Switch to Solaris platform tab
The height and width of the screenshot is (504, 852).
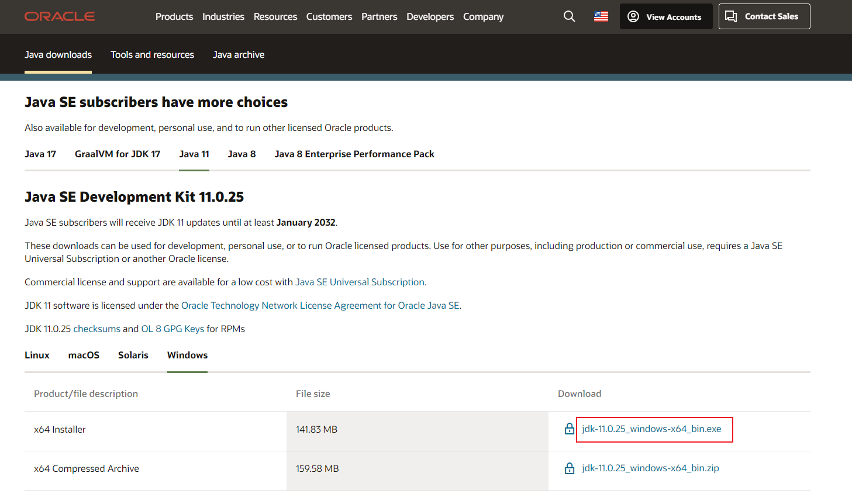coord(133,355)
